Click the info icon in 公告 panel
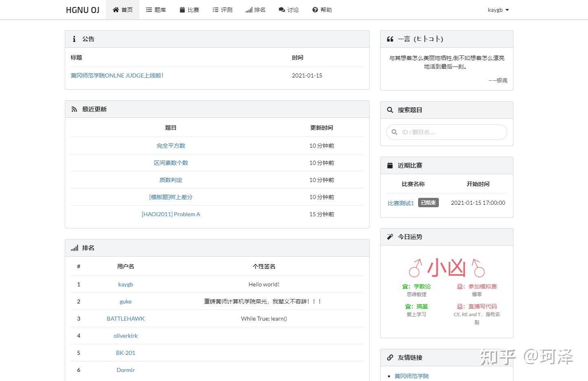This screenshot has width=588, height=381. 74,39
